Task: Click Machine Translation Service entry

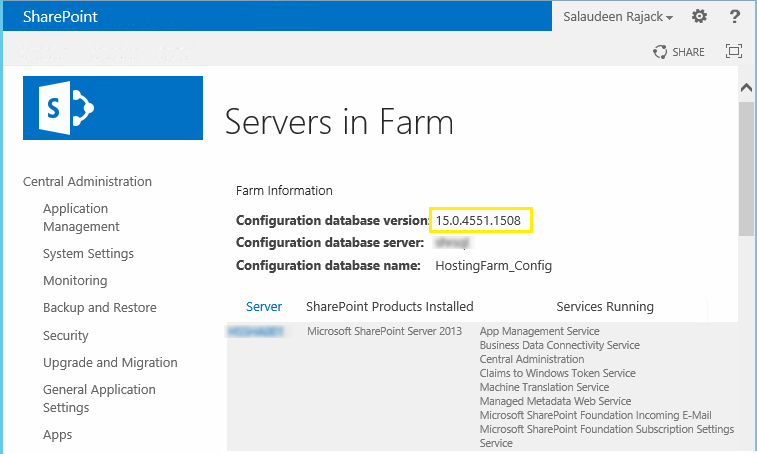Action: tap(544, 387)
